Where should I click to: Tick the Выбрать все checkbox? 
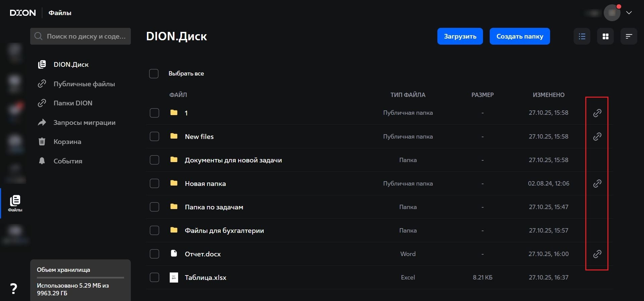click(x=154, y=73)
